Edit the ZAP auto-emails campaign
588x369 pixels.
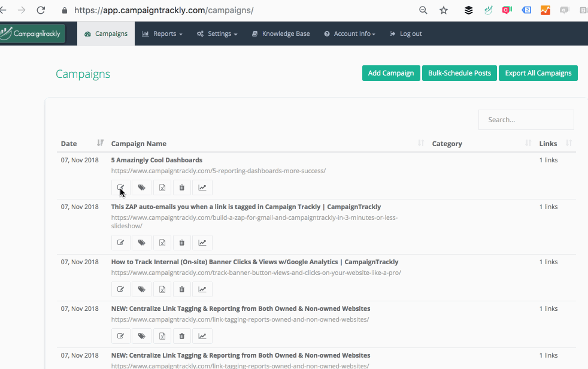click(121, 243)
